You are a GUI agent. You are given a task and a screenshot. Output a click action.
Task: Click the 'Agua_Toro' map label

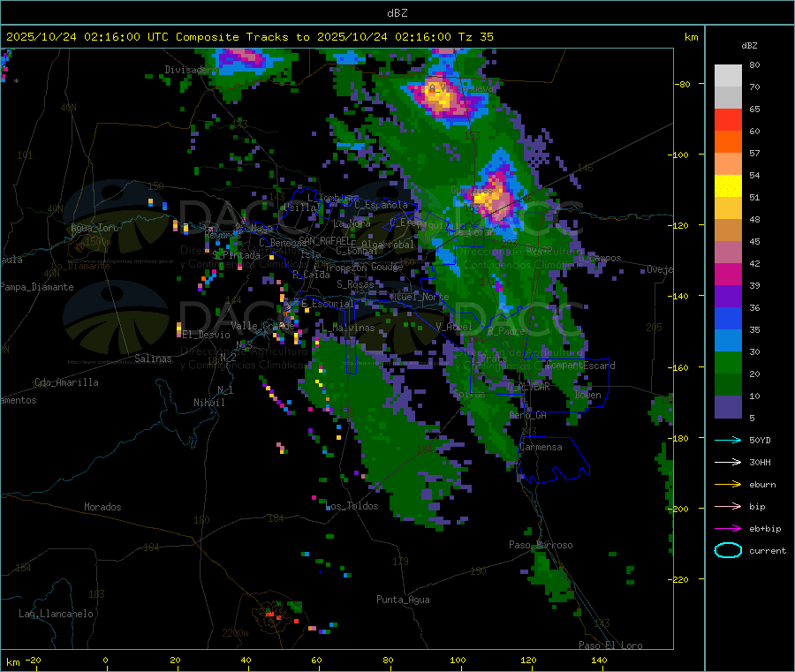(x=95, y=228)
